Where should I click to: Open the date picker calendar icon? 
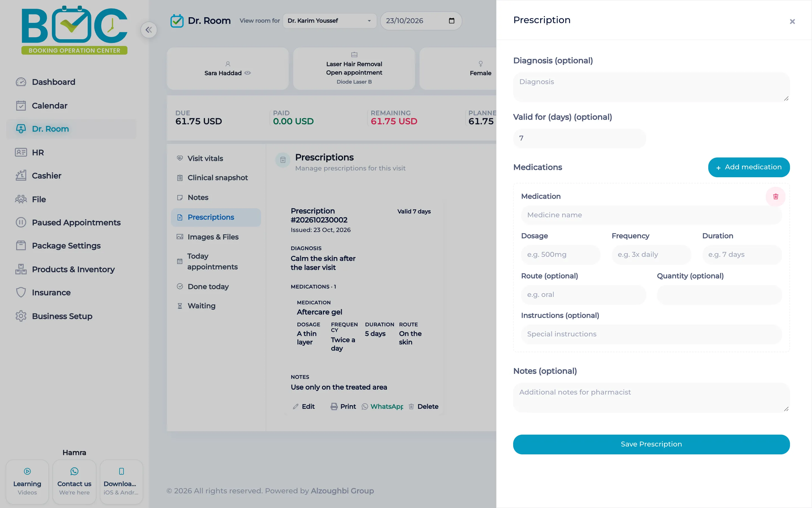451,21
